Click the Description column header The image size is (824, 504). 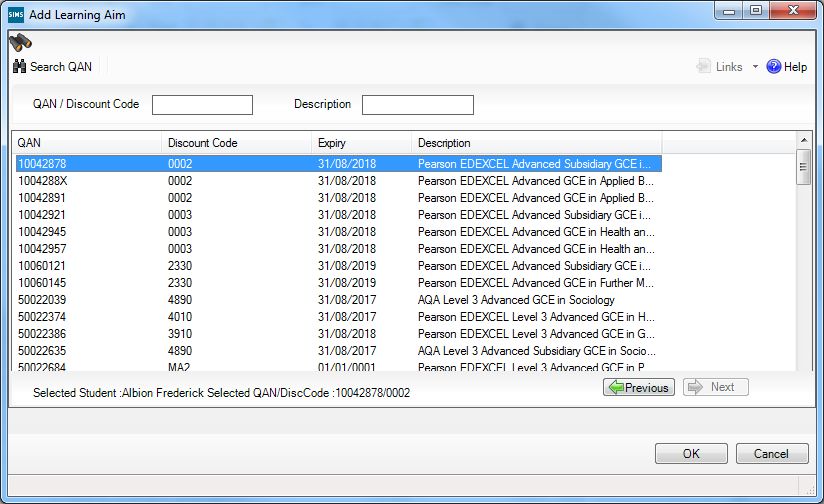point(535,143)
